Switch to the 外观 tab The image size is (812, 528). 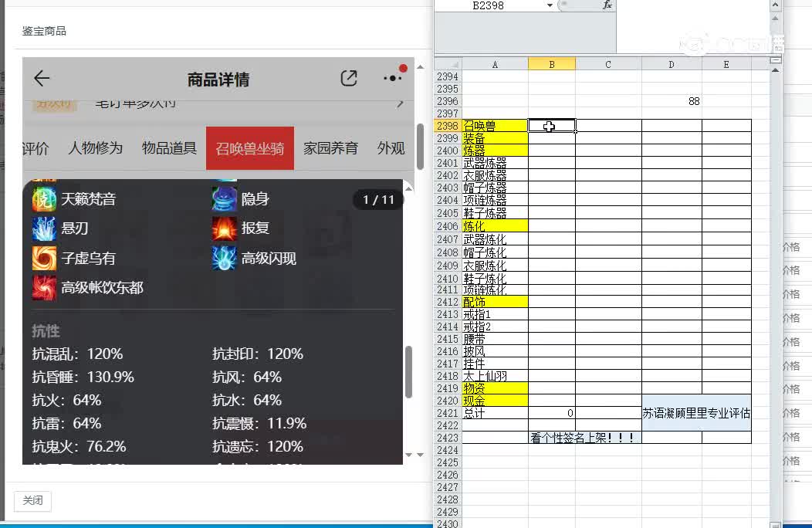[x=391, y=148]
